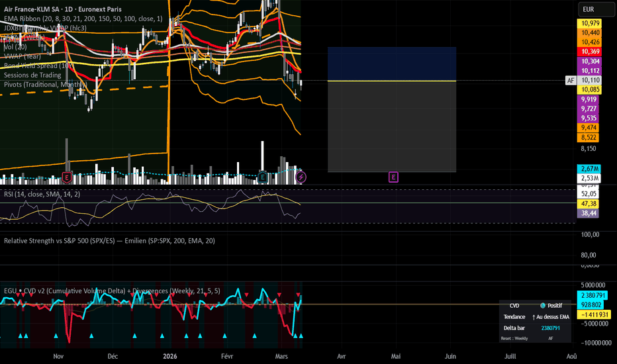Click the RSI value label 52,05
The width and height of the screenshot is (617, 364).
click(589, 194)
